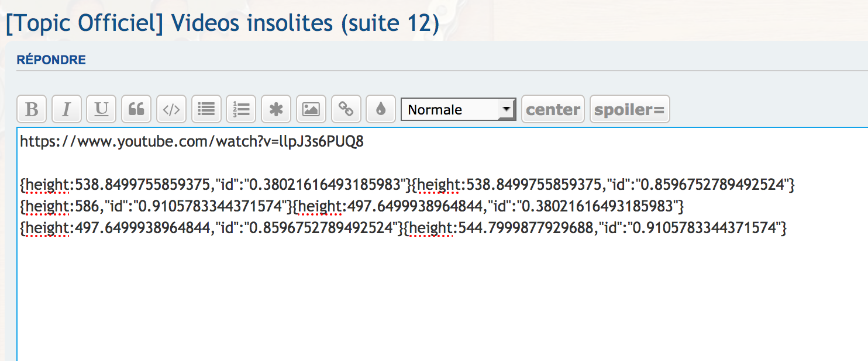Insert a hyperlink with chain icon
The image size is (868, 361).
(346, 109)
